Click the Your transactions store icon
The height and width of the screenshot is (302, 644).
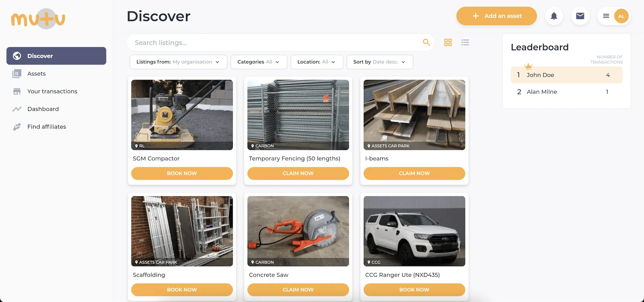(x=17, y=92)
